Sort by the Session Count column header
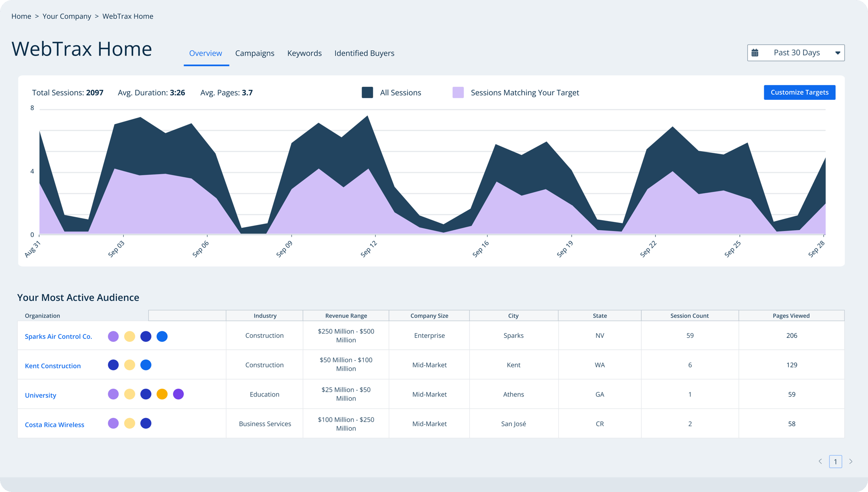Viewport: 868px width, 492px height. point(689,316)
